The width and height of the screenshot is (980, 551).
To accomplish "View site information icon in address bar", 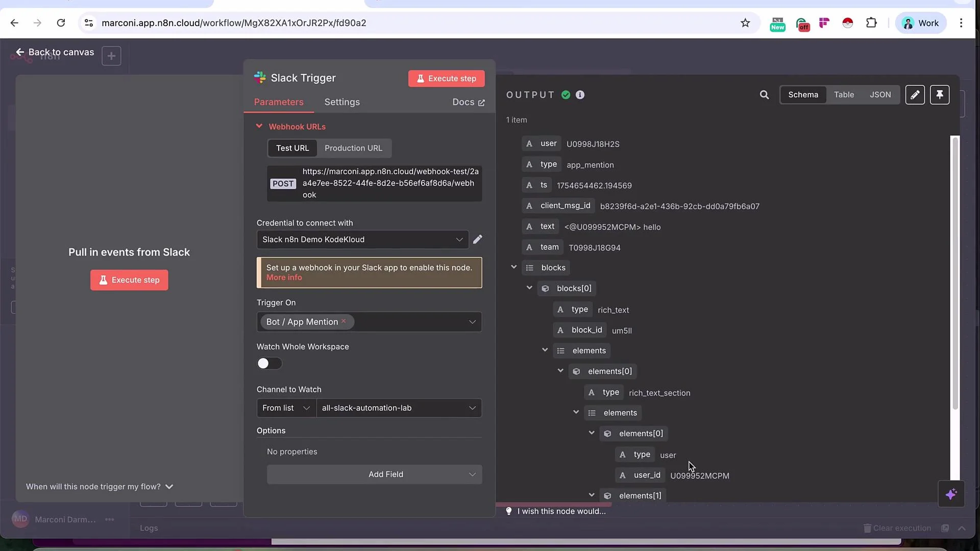I will click(89, 23).
